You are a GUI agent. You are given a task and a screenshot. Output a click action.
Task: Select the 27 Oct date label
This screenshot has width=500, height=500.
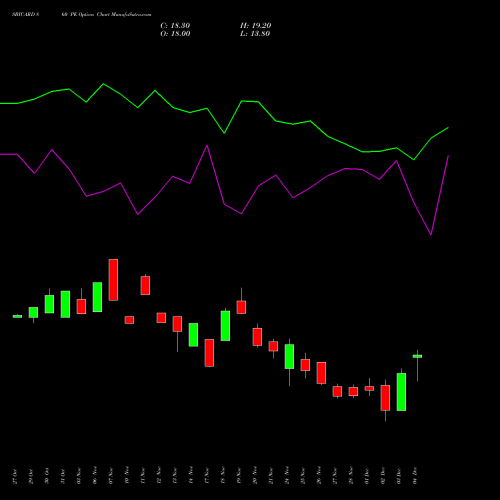pos(15,476)
